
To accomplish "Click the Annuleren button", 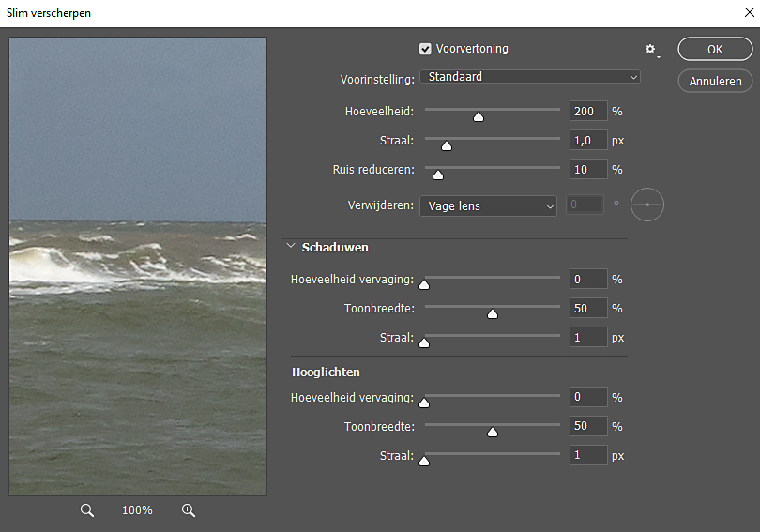I will [x=714, y=82].
